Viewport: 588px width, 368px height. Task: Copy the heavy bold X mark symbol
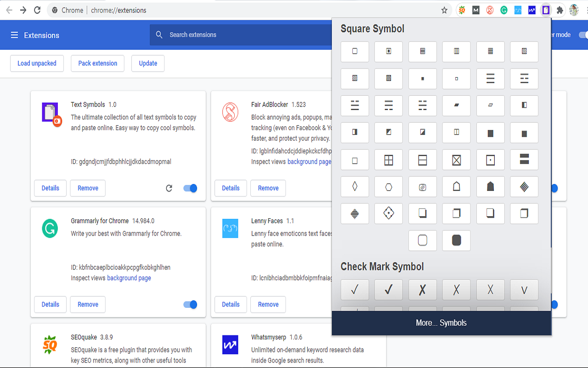pos(423,290)
